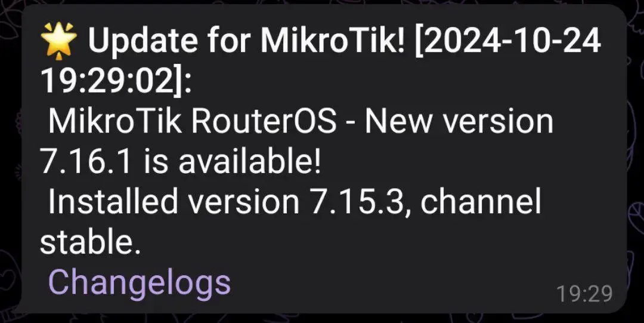
Task: Click the word "Update" in the header
Action: tap(143, 41)
